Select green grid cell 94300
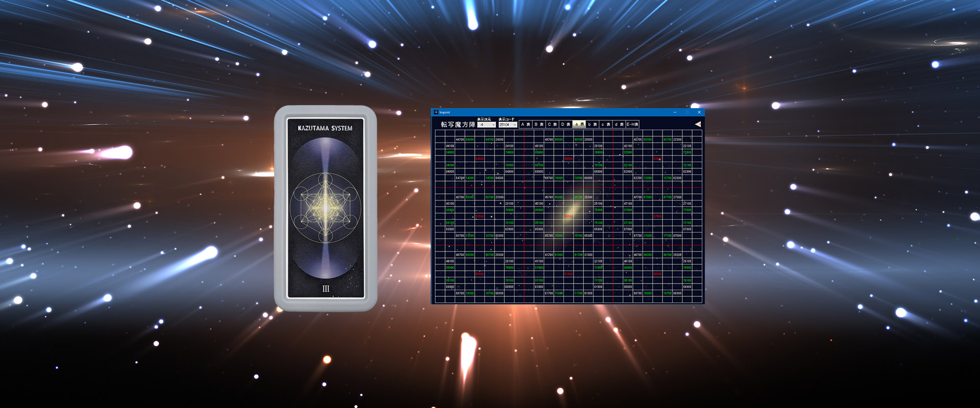The height and width of the screenshot is (408, 980). coord(470,140)
